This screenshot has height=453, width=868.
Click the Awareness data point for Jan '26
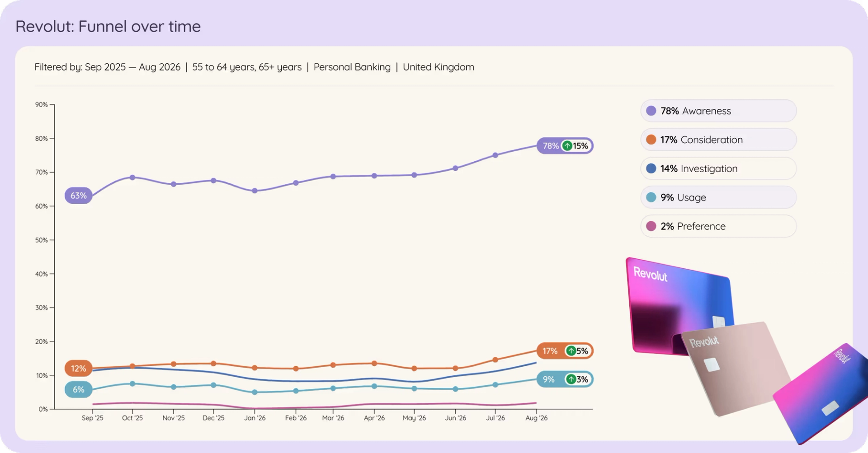pyautogui.click(x=255, y=191)
